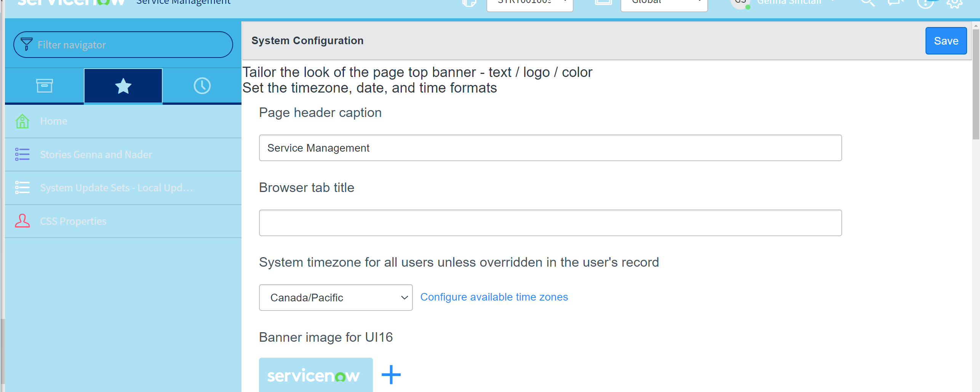Open the search magnifier in the header
This screenshot has width=980, height=392.
pyautogui.click(x=868, y=3)
